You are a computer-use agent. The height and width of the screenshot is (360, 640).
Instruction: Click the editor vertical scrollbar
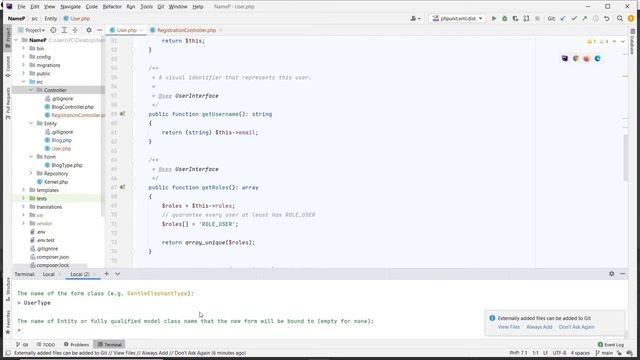pyautogui.click(x=626, y=157)
